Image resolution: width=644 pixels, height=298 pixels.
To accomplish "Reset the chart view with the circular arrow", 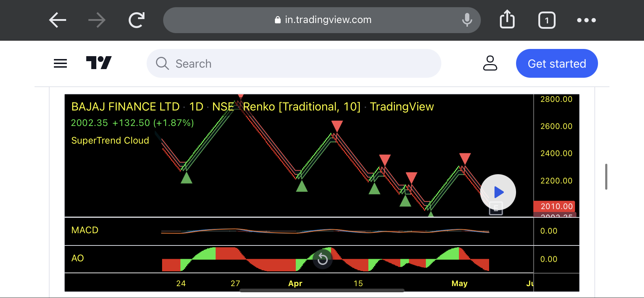I will pyautogui.click(x=323, y=259).
